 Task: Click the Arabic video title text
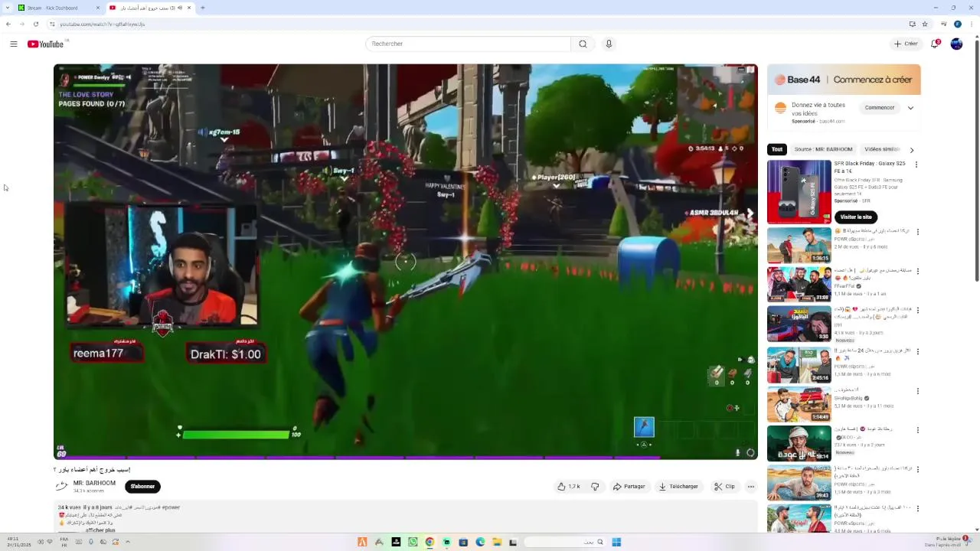[92, 469]
